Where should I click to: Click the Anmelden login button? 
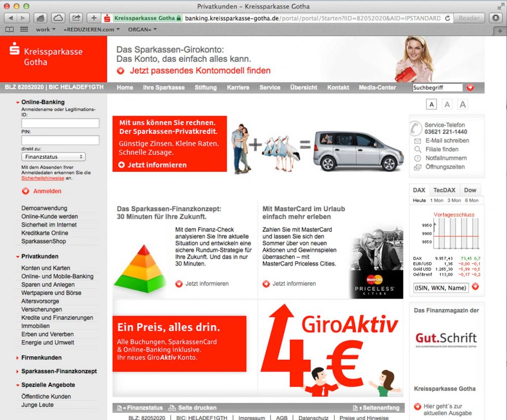pos(47,191)
